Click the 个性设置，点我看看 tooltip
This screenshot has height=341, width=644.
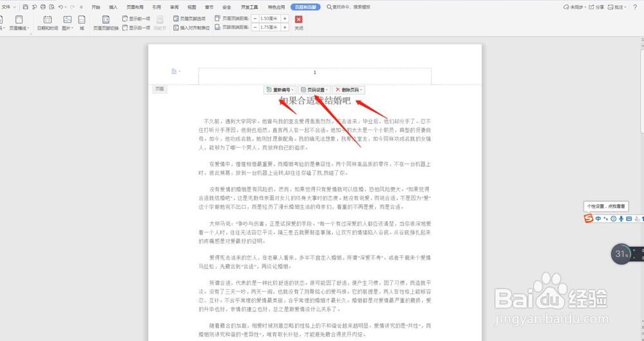coord(606,206)
